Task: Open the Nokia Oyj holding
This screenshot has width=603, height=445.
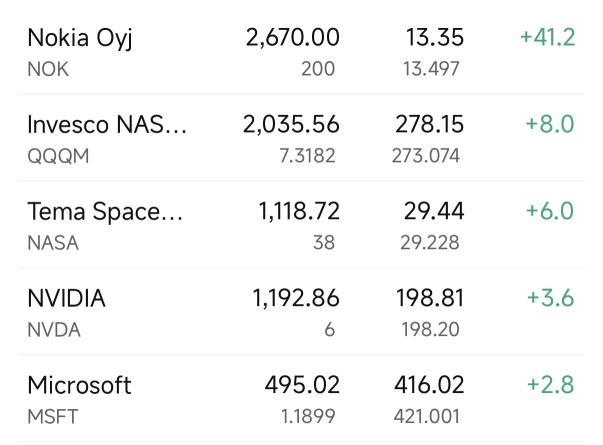Action: click(x=302, y=52)
